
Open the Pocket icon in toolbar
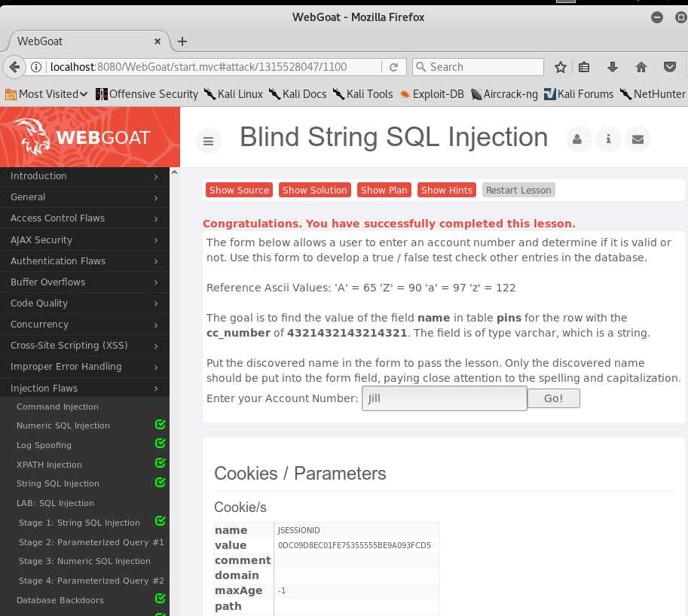(670, 67)
